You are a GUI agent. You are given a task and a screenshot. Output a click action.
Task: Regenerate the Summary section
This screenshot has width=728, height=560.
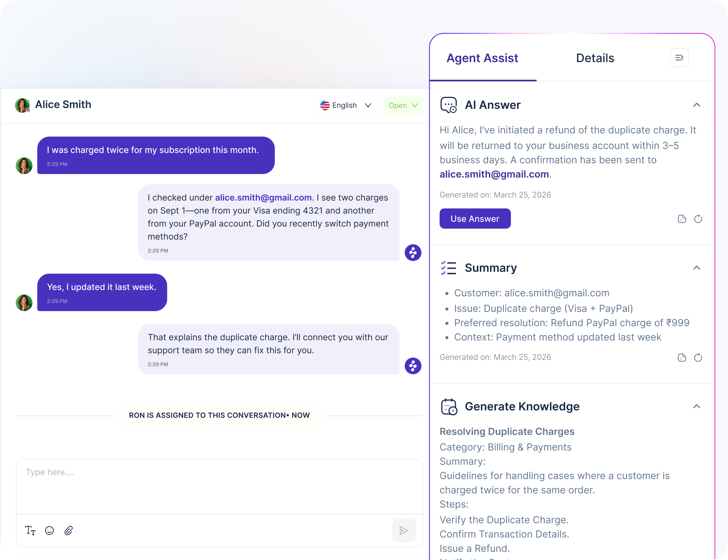pos(698,357)
